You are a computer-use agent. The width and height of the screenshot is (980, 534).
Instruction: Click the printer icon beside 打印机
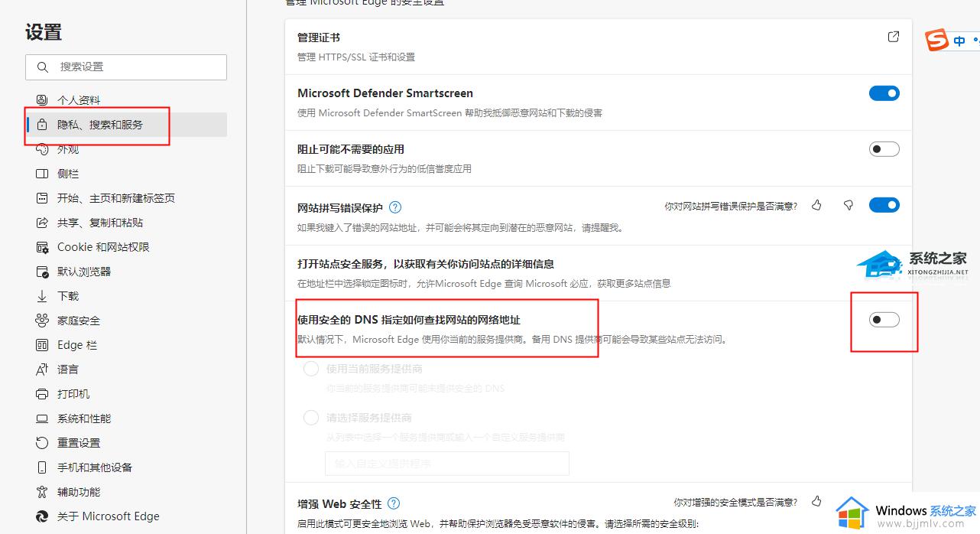[42, 394]
